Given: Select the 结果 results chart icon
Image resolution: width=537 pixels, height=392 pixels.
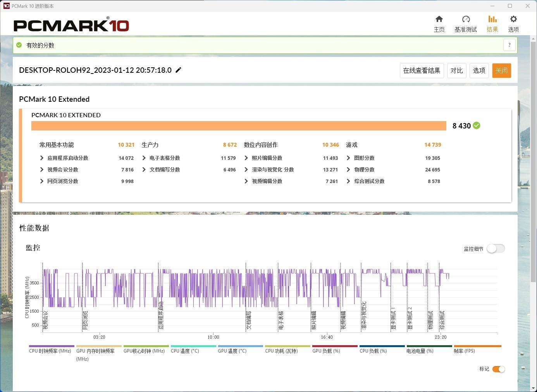Looking at the screenshot, I should point(492,19).
